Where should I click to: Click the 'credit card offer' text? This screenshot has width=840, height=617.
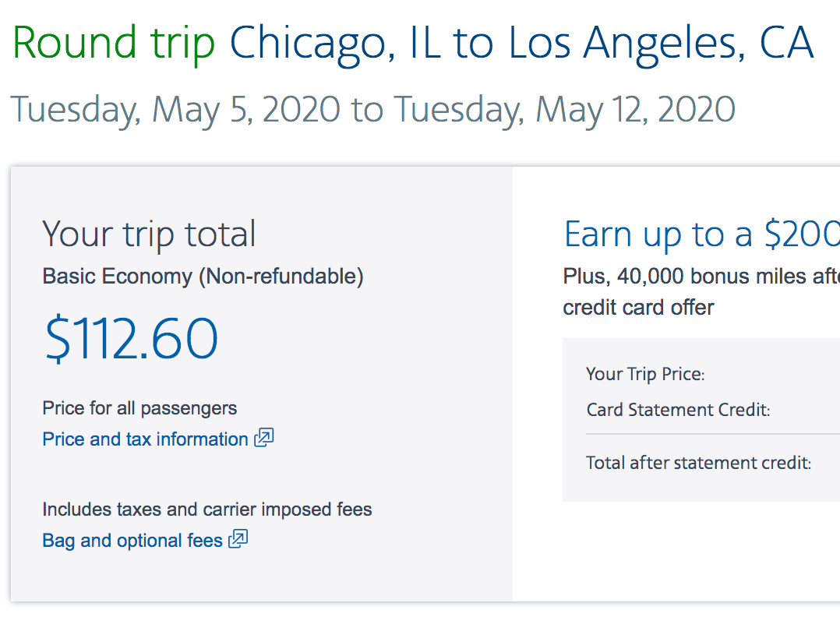[638, 307]
